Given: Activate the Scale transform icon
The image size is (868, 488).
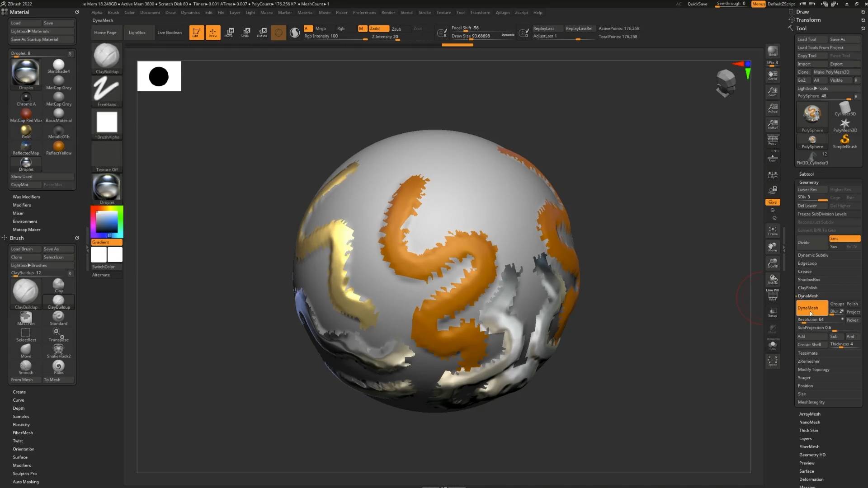Looking at the screenshot, I should pyautogui.click(x=245, y=33).
